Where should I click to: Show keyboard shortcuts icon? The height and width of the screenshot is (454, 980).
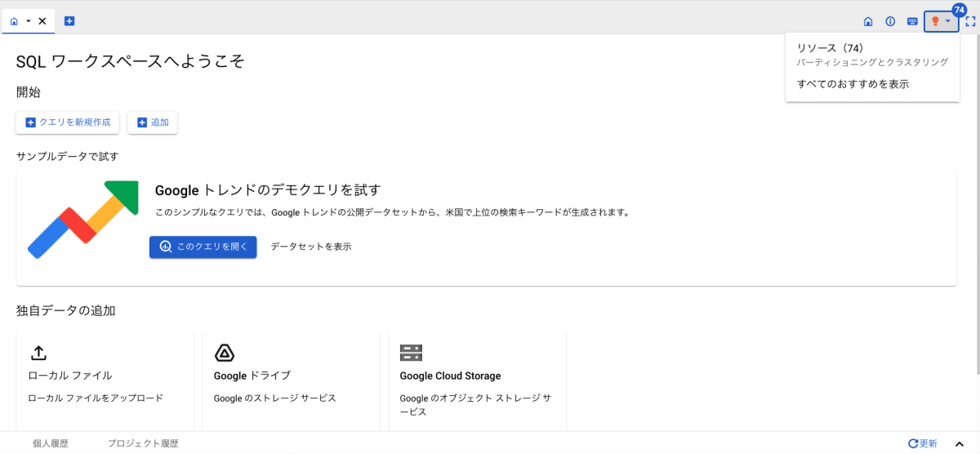point(912,21)
